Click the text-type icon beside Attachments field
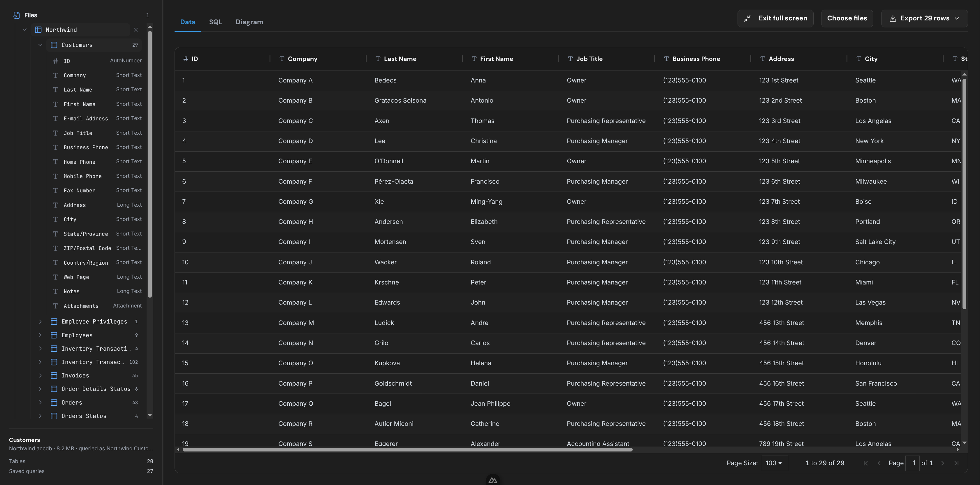Image resolution: width=980 pixels, height=485 pixels. point(56,306)
